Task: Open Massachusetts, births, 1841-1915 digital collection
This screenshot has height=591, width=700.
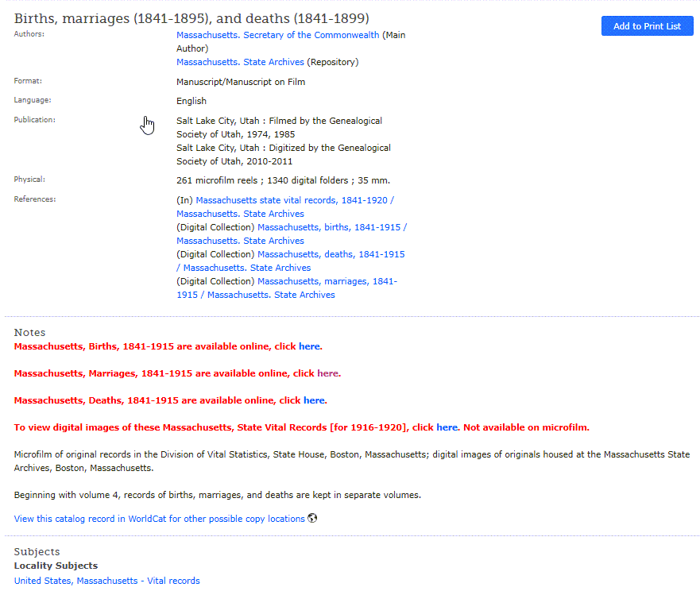Action: click(x=331, y=227)
